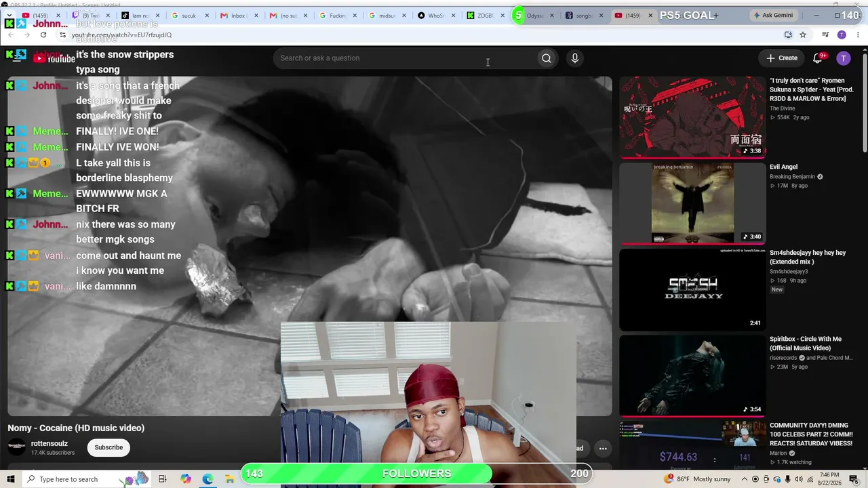Switch to the Gmail 'no sub' tab
Image resolution: width=868 pixels, height=488 pixels.
(288, 15)
